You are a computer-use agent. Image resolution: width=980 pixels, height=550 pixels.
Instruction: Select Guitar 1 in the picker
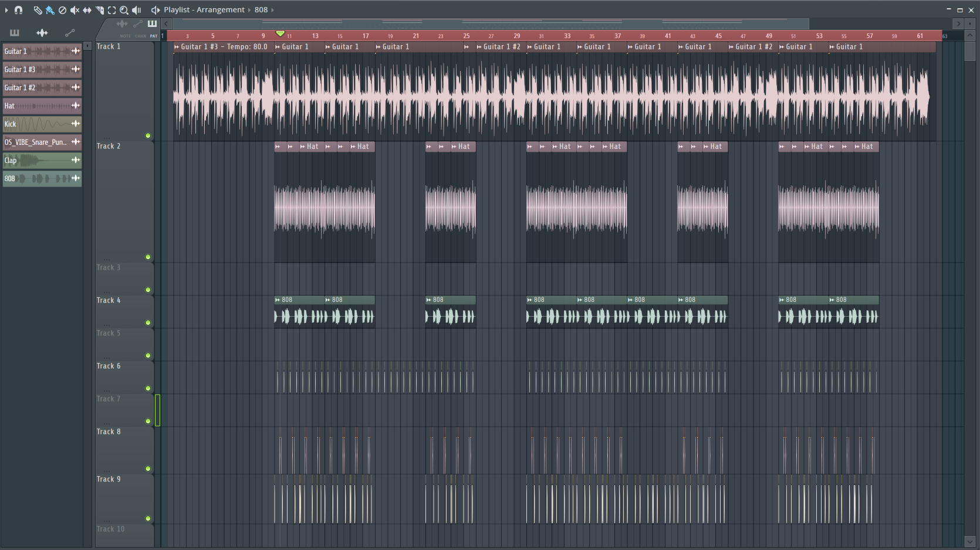[42, 51]
